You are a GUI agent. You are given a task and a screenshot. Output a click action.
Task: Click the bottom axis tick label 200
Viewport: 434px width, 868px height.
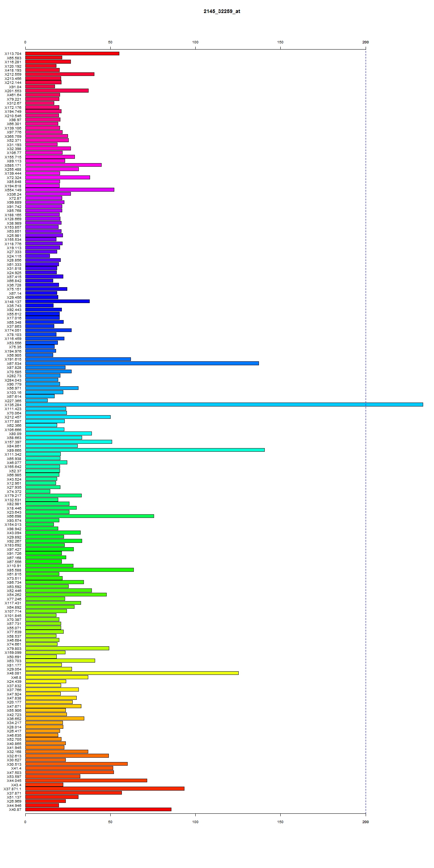pyautogui.click(x=366, y=822)
